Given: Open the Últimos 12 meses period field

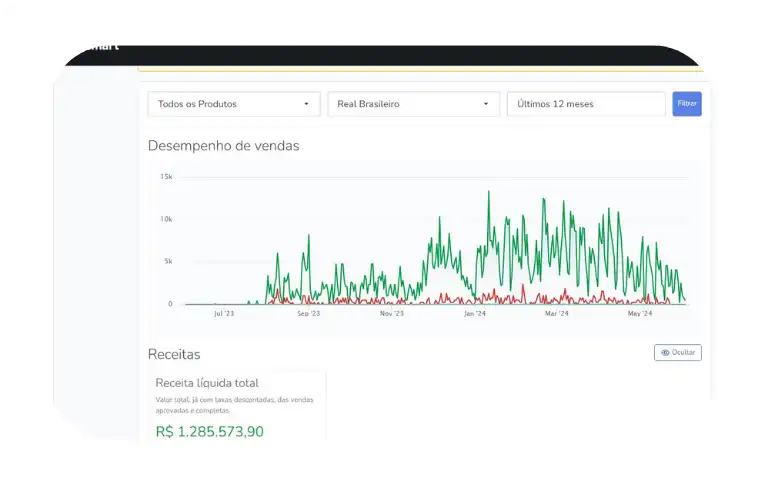Looking at the screenshot, I should [x=586, y=104].
